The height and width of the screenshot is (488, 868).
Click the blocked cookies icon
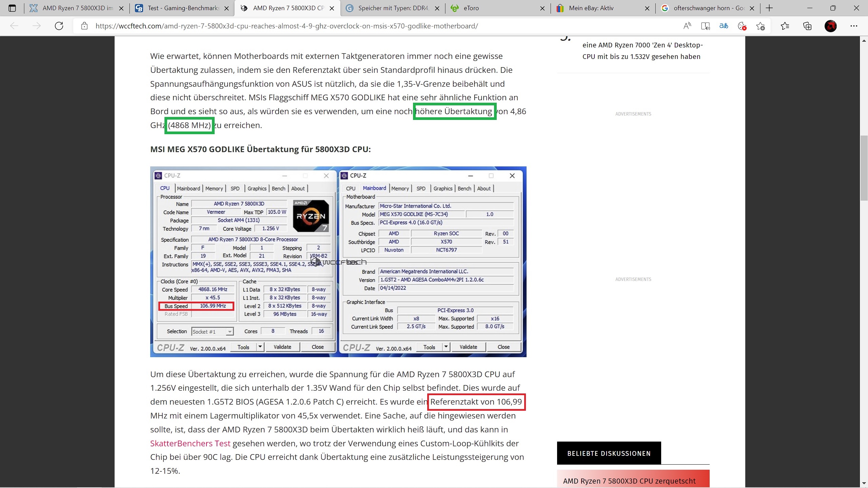pos(742,26)
